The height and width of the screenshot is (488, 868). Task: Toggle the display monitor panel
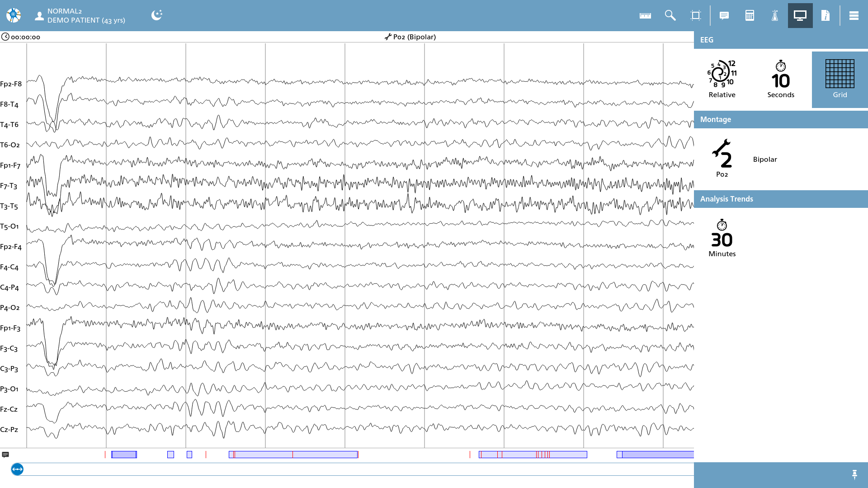point(800,16)
